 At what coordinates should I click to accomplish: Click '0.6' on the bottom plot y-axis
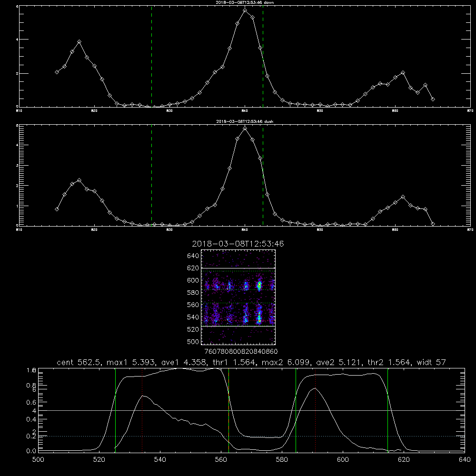click(31, 402)
